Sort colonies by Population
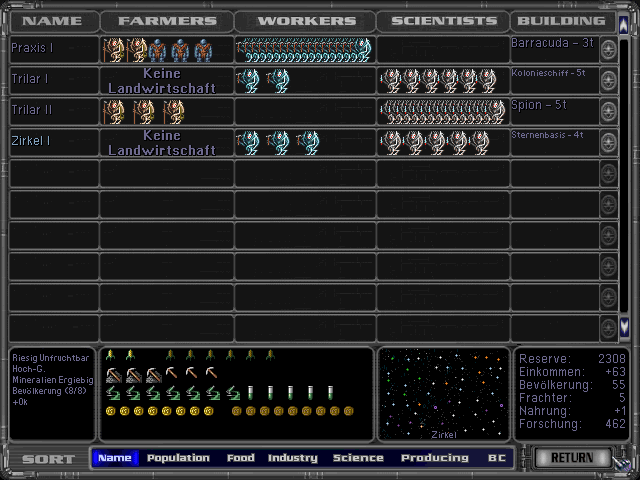640x480 pixels. pyautogui.click(x=178, y=458)
